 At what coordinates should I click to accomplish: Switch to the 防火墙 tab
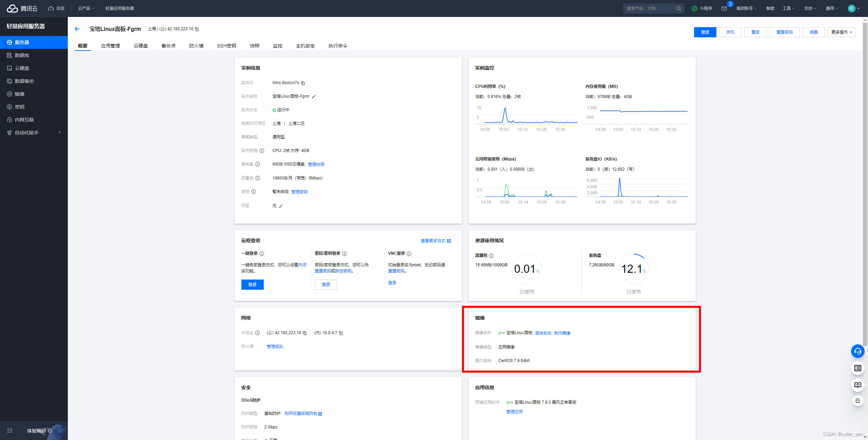(196, 46)
